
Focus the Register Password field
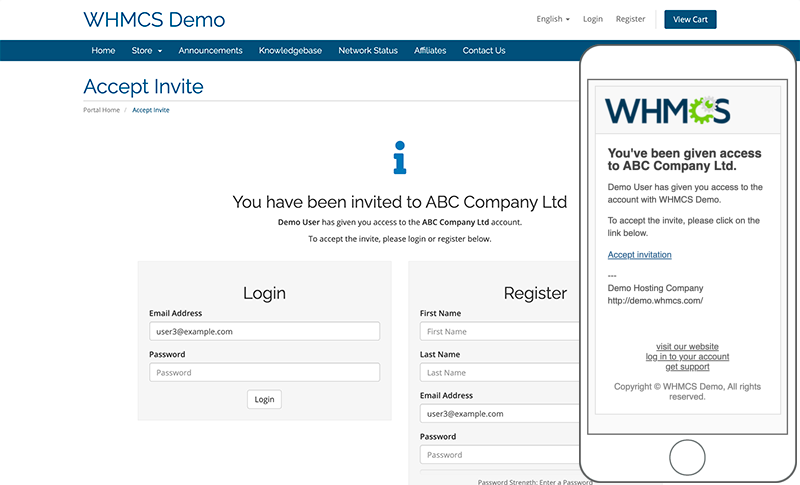pos(499,454)
